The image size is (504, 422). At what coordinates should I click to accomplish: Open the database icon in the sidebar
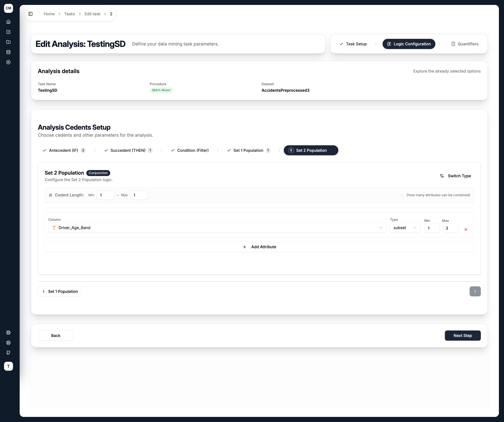[8, 52]
